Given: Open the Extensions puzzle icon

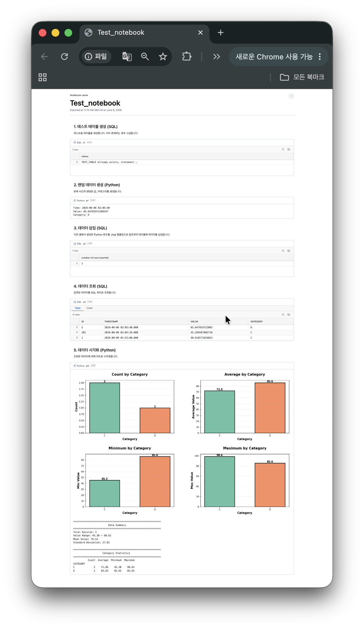Looking at the screenshot, I should (187, 57).
